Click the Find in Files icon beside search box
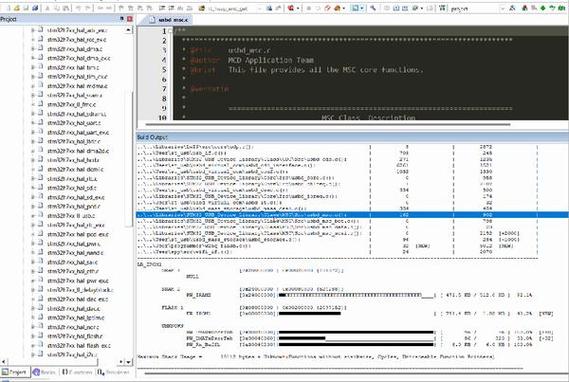Image resolution: width=569 pixels, height=382 pixels. pyautogui.click(x=269, y=8)
